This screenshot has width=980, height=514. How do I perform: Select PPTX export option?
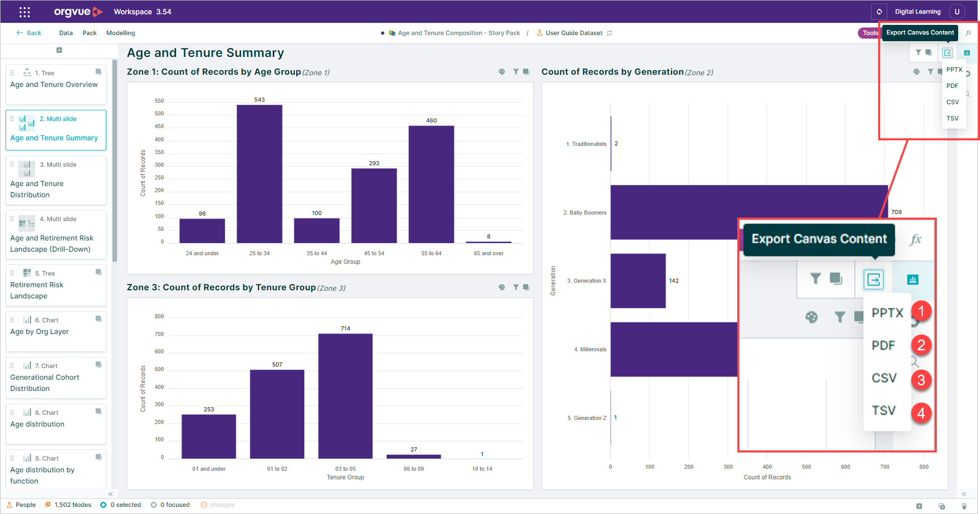(x=954, y=70)
